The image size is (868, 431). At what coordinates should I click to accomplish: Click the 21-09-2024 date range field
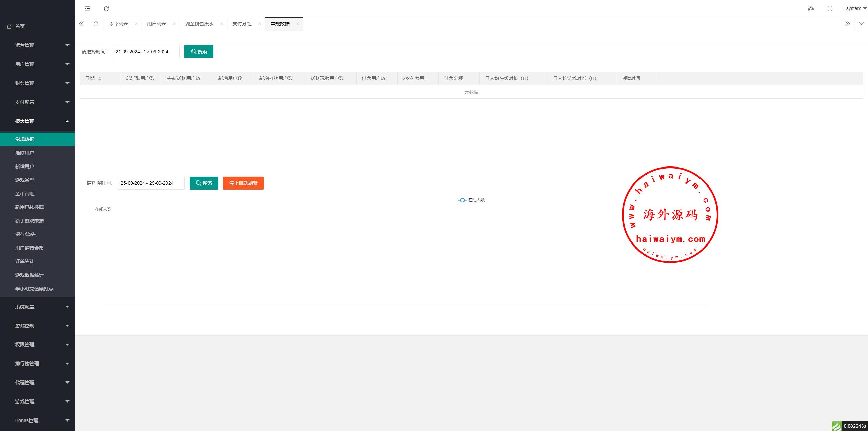(x=145, y=52)
